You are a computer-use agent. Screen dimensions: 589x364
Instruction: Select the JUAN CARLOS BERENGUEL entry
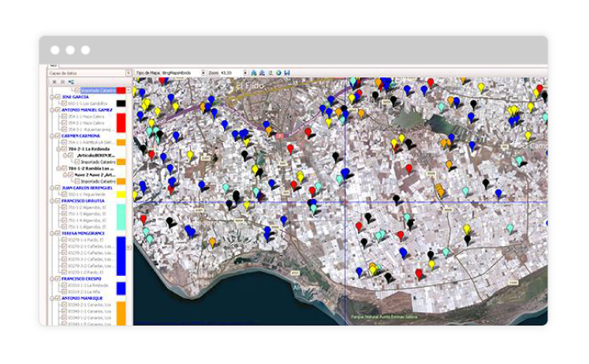pos(87,188)
